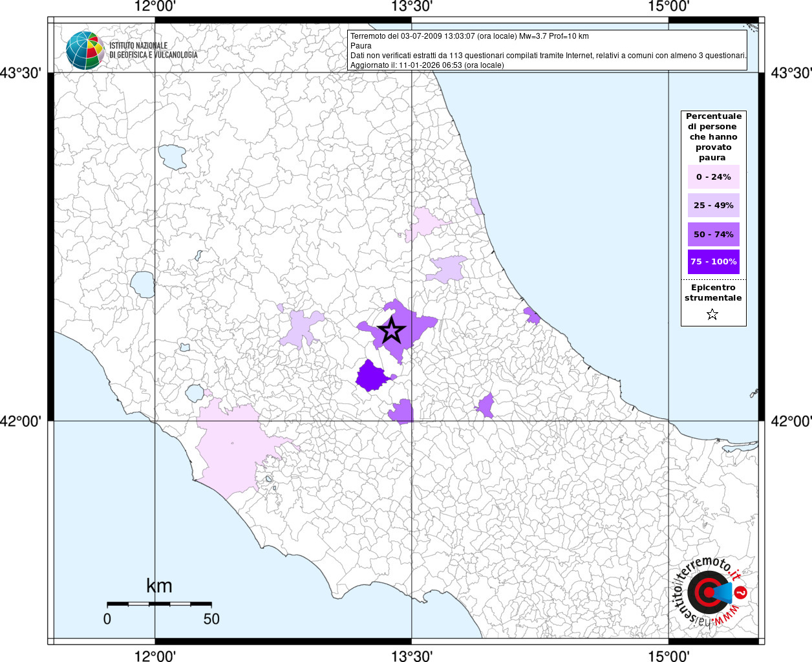812x662 pixels.
Task: Click the 'Percentuale di persone' legend title
Action: pyautogui.click(x=714, y=137)
